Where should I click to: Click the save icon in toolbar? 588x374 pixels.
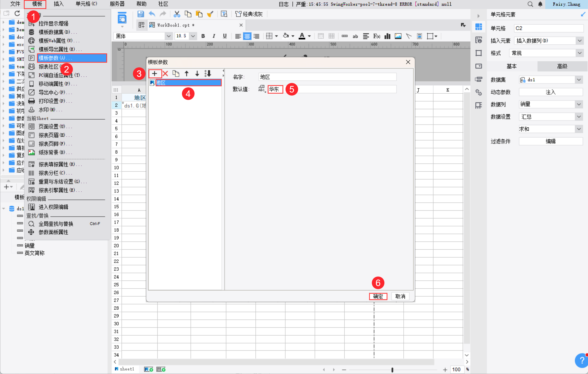141,14
